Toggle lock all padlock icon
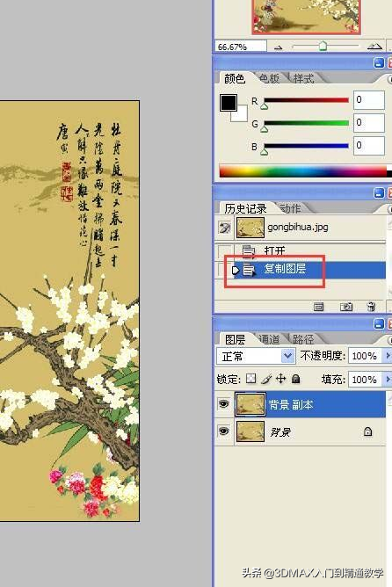The width and height of the screenshot is (392, 587). pos(296,379)
